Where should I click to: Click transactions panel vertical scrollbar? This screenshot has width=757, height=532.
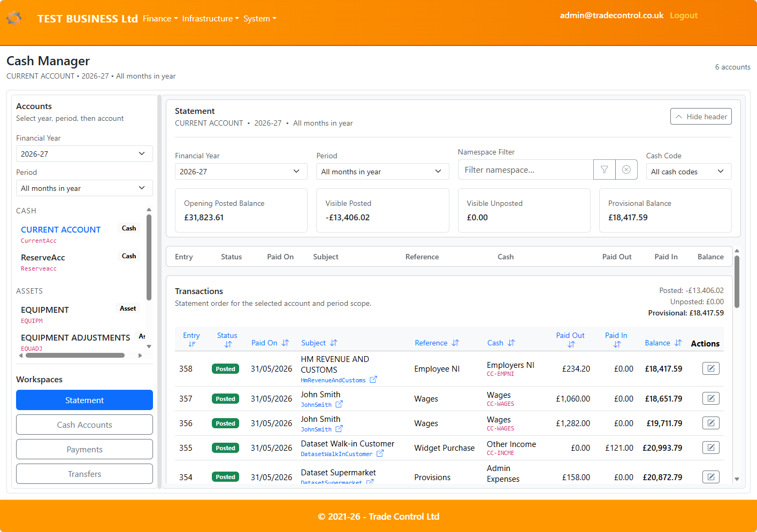(x=737, y=282)
